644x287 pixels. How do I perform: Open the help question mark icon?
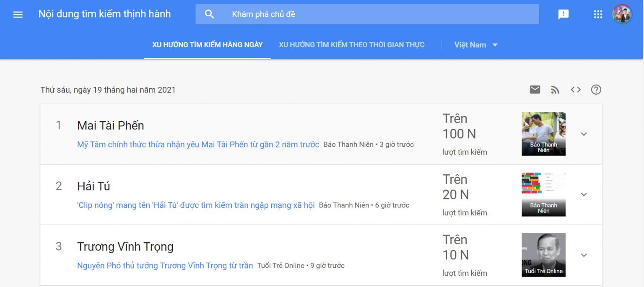596,90
